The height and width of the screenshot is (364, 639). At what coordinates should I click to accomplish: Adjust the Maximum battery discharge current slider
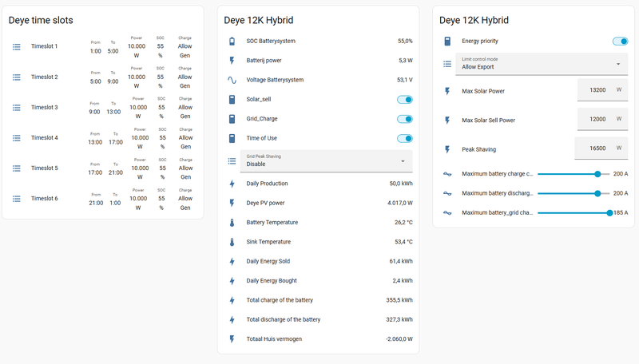(x=574, y=193)
